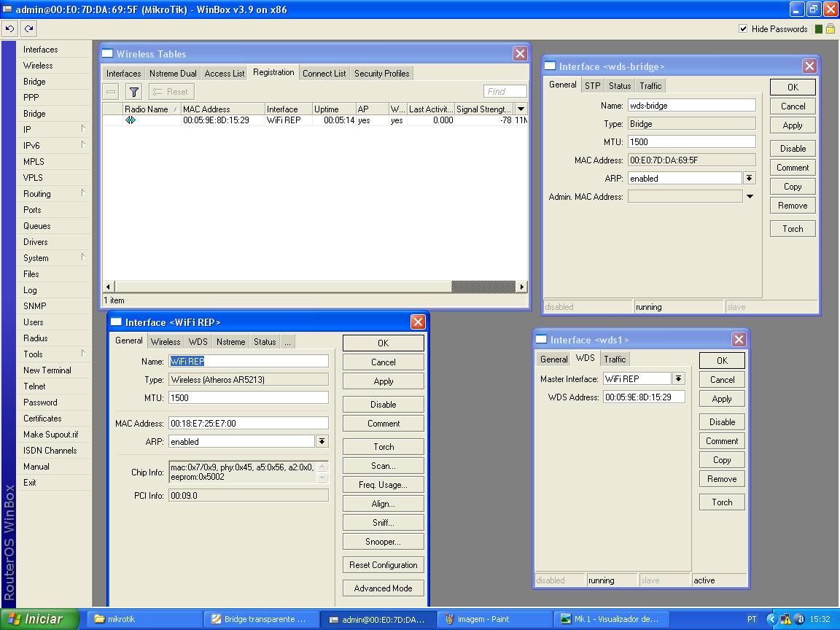Click the Find field in Wireless Tables
840x630 pixels.
[x=505, y=92]
